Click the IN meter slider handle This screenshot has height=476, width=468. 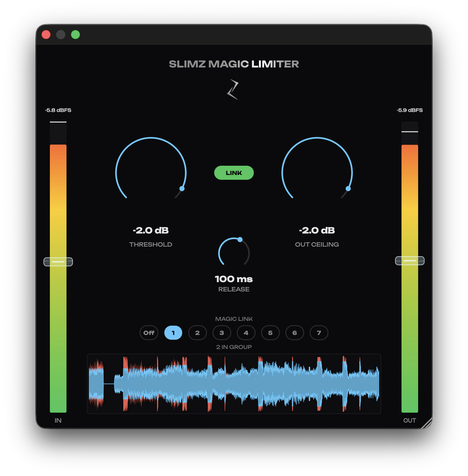[x=58, y=262]
